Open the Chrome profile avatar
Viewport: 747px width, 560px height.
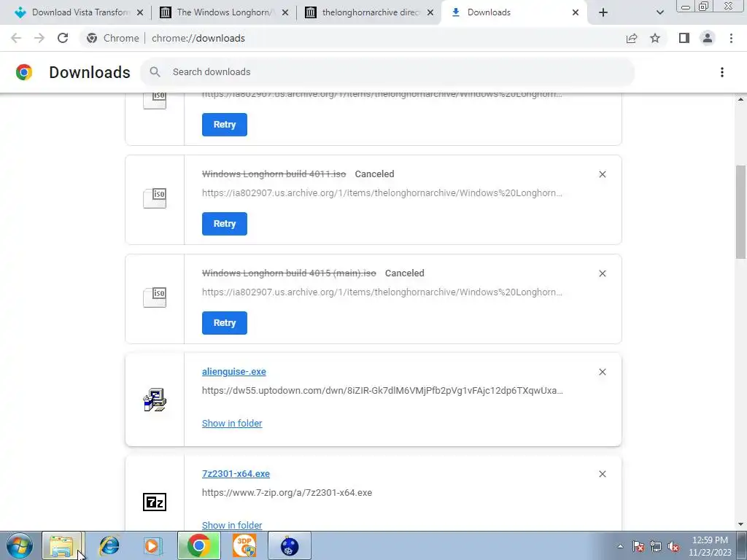pos(708,38)
